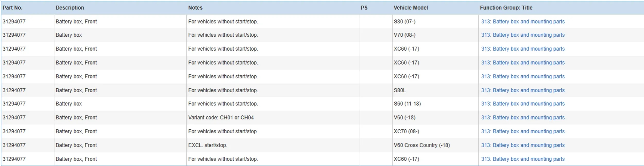
Task: Click the Part No. column header
Action: tap(13, 8)
